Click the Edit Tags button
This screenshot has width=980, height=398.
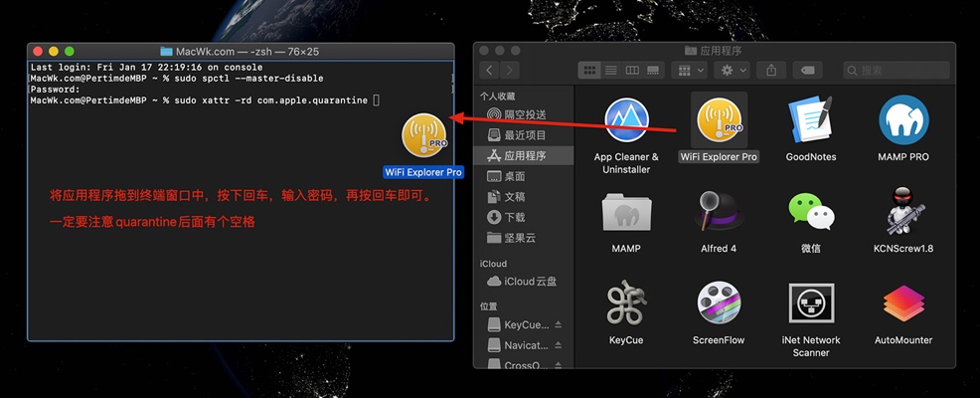[807, 70]
